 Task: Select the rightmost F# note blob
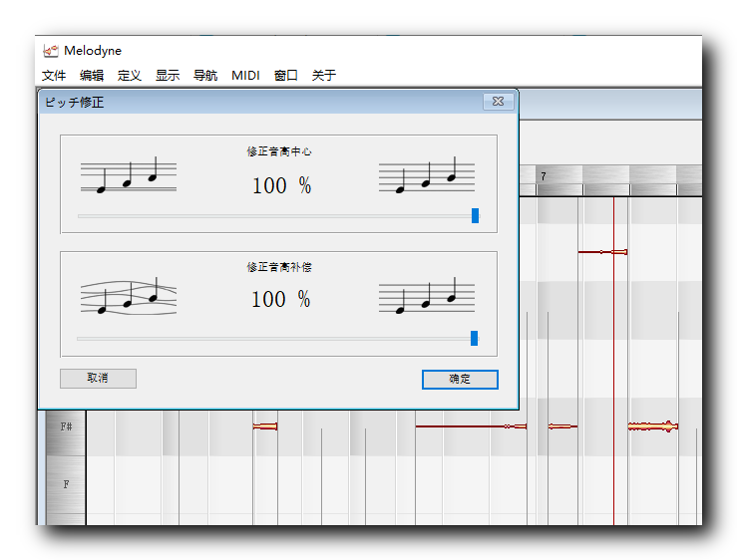click(653, 426)
